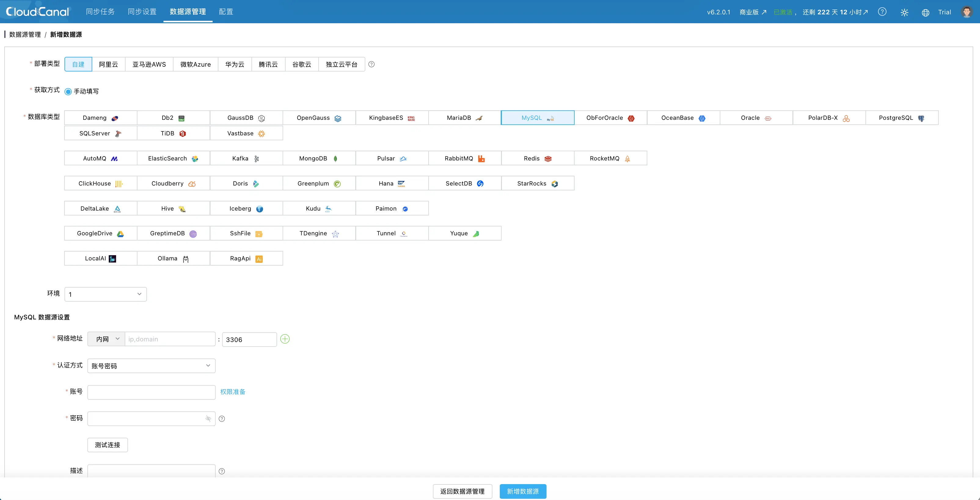Click the blue 新增数据源 button

(523, 491)
